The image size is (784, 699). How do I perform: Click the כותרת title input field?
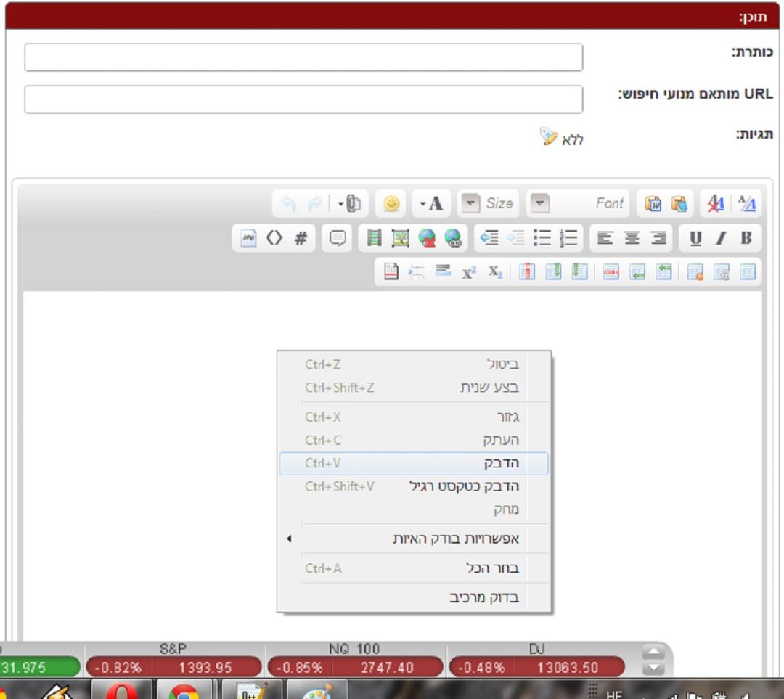303,57
